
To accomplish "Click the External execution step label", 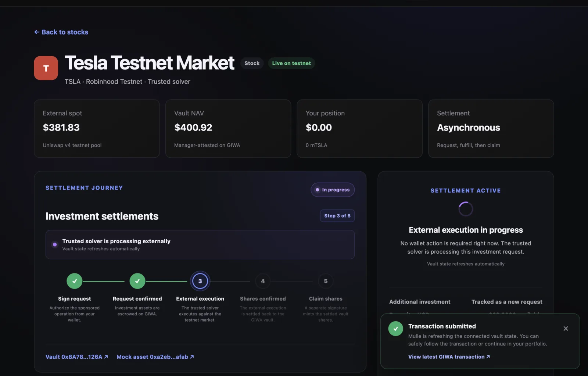I will tap(200, 299).
